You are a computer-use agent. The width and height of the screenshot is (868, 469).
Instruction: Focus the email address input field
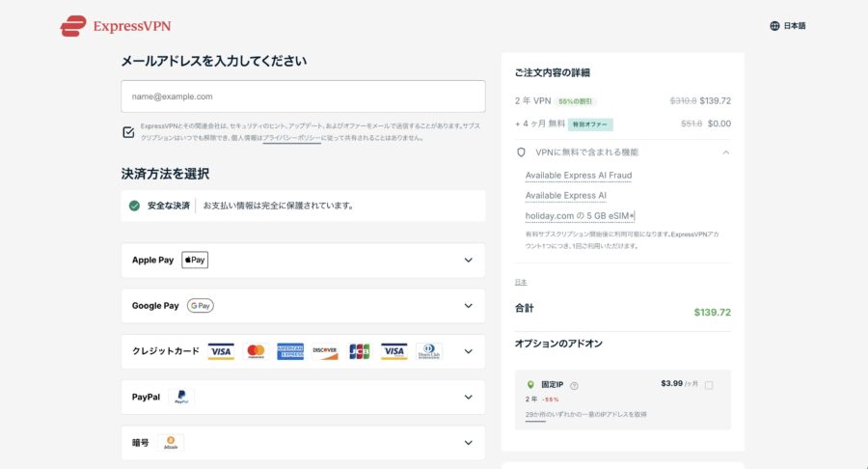[303, 97]
